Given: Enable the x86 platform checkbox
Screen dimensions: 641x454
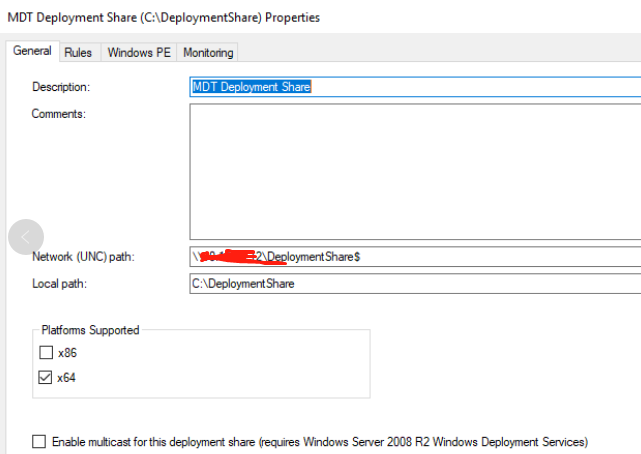Looking at the screenshot, I should (x=46, y=352).
